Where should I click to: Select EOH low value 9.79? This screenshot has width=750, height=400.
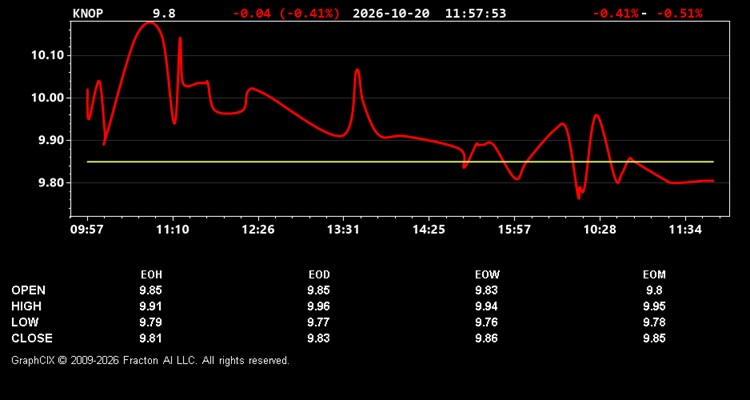click(x=151, y=322)
